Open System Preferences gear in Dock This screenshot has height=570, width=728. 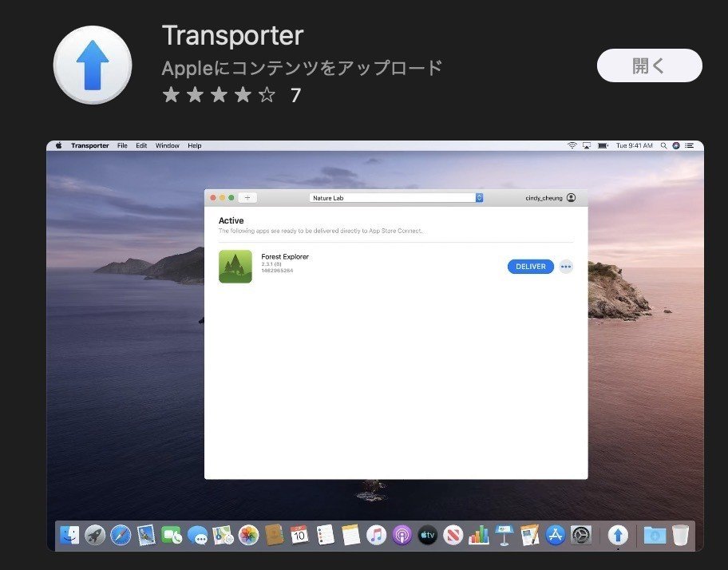pyautogui.click(x=581, y=535)
